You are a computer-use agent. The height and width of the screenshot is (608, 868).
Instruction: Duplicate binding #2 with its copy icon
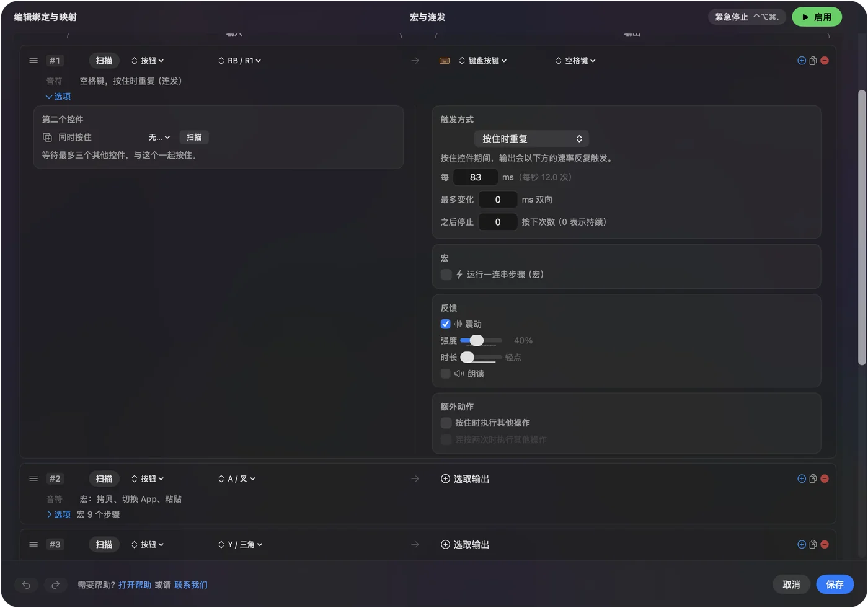(x=813, y=478)
